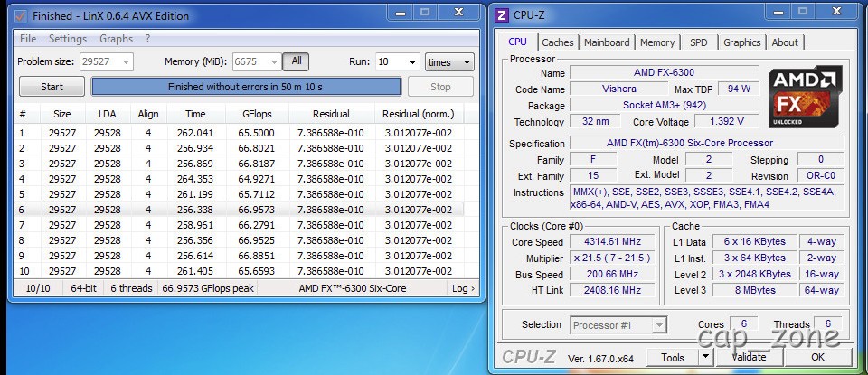Switch to the CPU tab in CPU-Z
The height and width of the screenshot is (375, 868).
[517, 42]
